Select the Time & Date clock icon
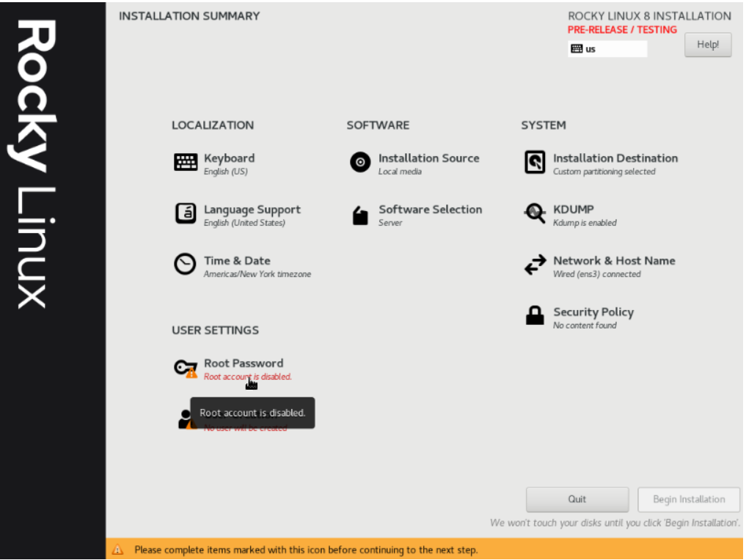Viewport: 746px width, 560px height. point(185,264)
